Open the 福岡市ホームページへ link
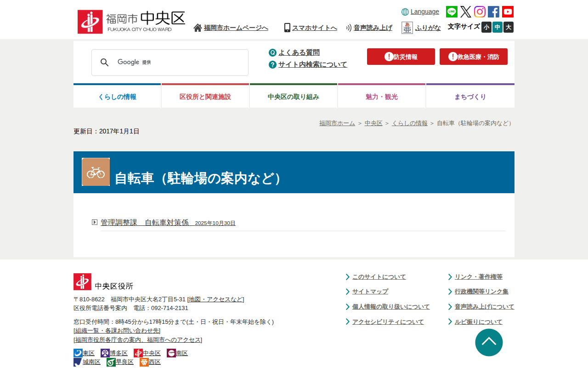The width and height of the screenshot is (588, 368). click(x=236, y=28)
